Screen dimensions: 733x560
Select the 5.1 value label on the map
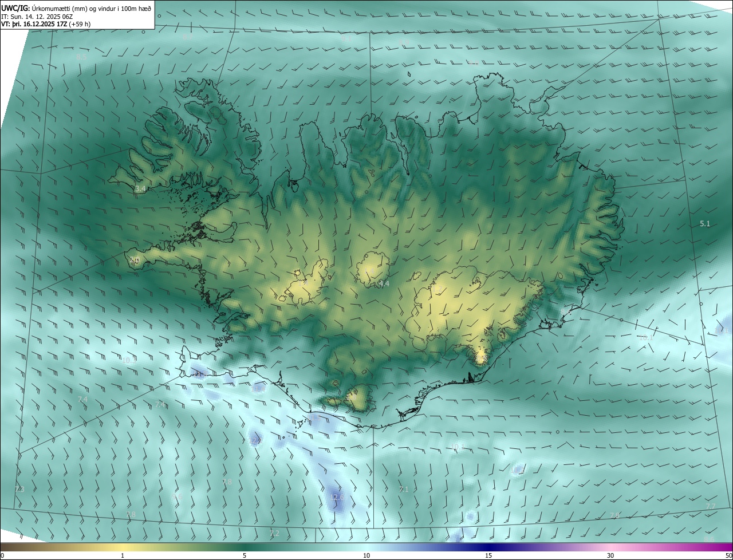[x=705, y=224]
